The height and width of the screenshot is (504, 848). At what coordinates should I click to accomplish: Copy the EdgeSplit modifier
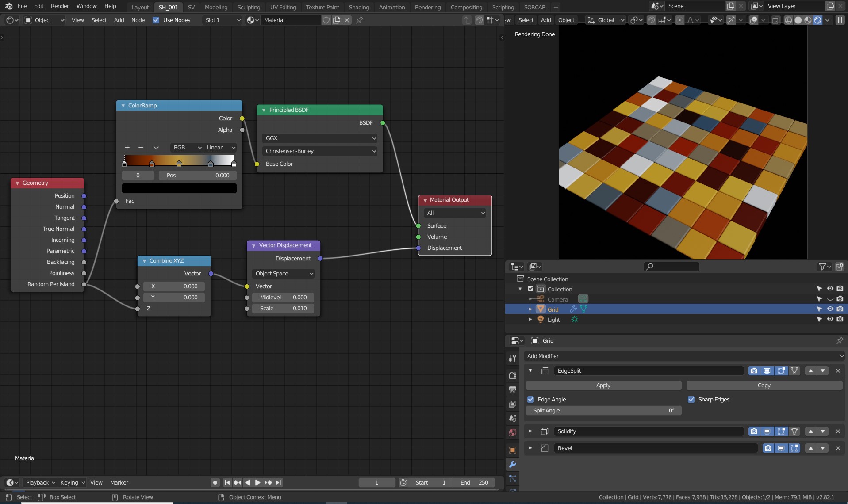pyautogui.click(x=764, y=385)
